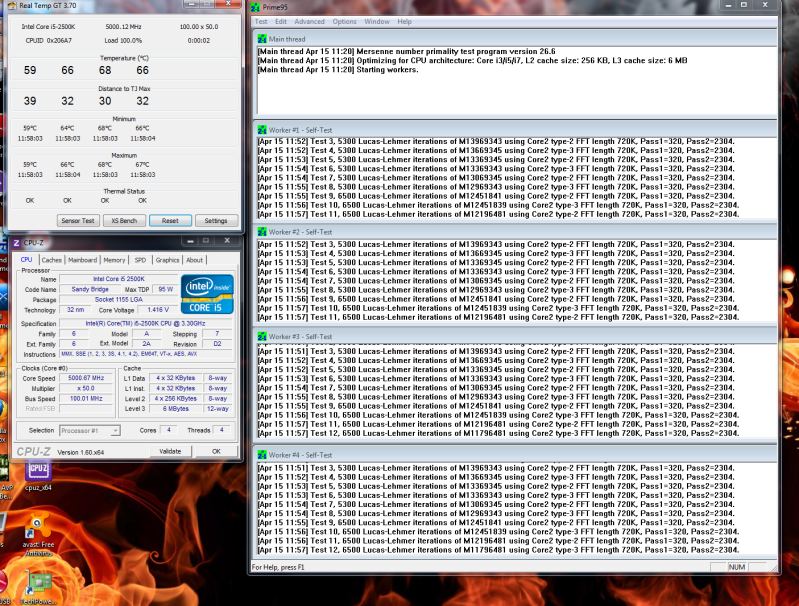Click the 5000.12 MHz text in Real Temp
Screen dimensions: 799x606
123,27
